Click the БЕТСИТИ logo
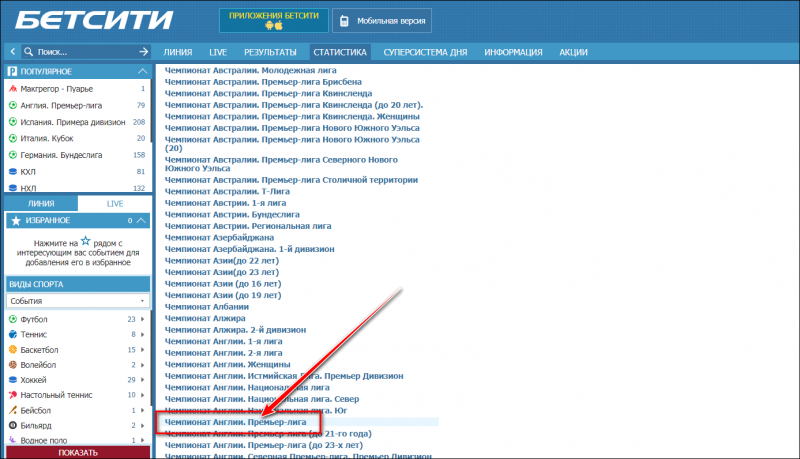The image size is (800, 459). [x=94, y=20]
